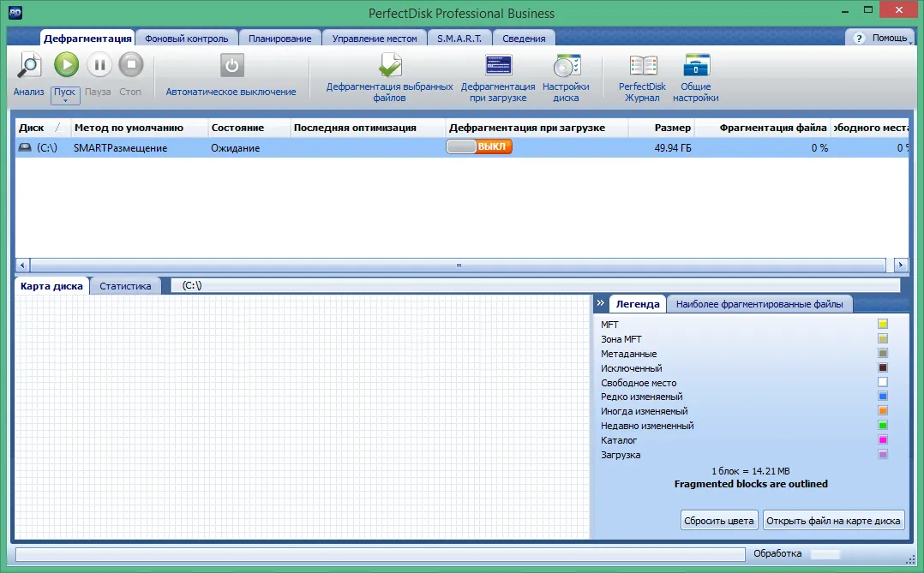Open Дефрагментация выбранных файлов
The image size is (924, 573).
coord(389,65)
